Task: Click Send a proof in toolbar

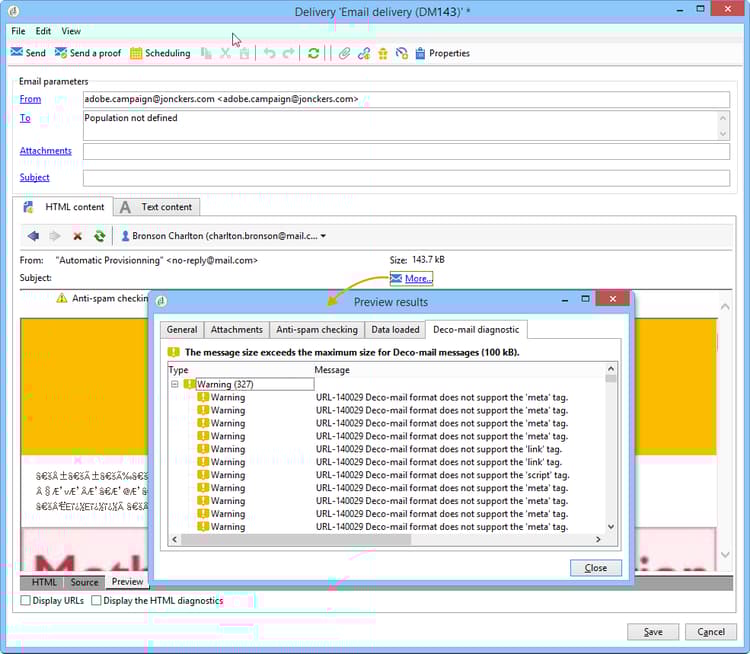Action: 87,53
